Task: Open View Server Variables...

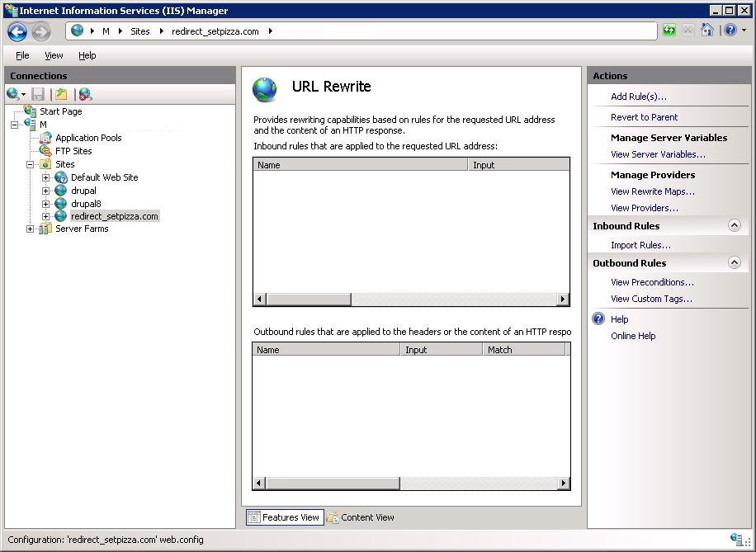Action: coord(658,154)
